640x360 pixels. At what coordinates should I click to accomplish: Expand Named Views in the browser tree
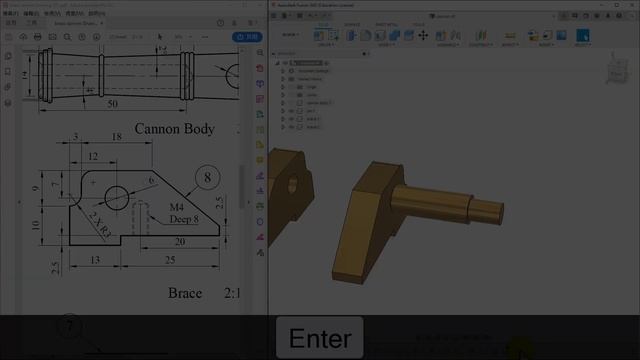[x=283, y=79]
